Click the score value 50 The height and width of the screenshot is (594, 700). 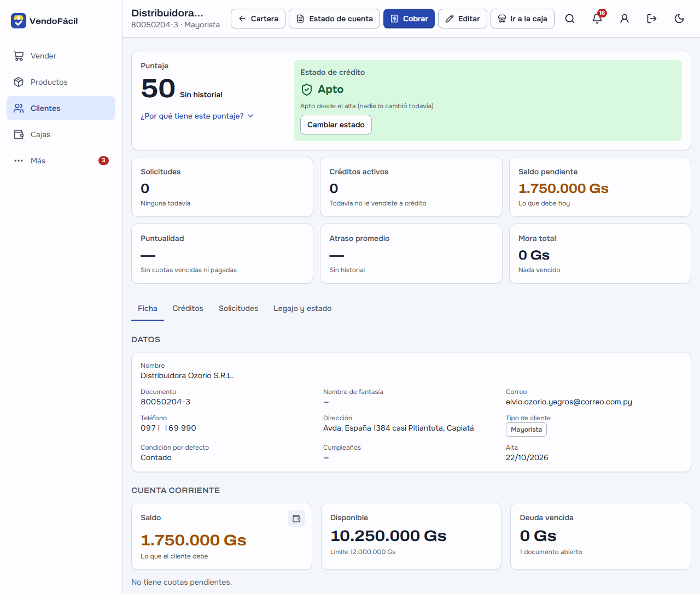pos(158,89)
